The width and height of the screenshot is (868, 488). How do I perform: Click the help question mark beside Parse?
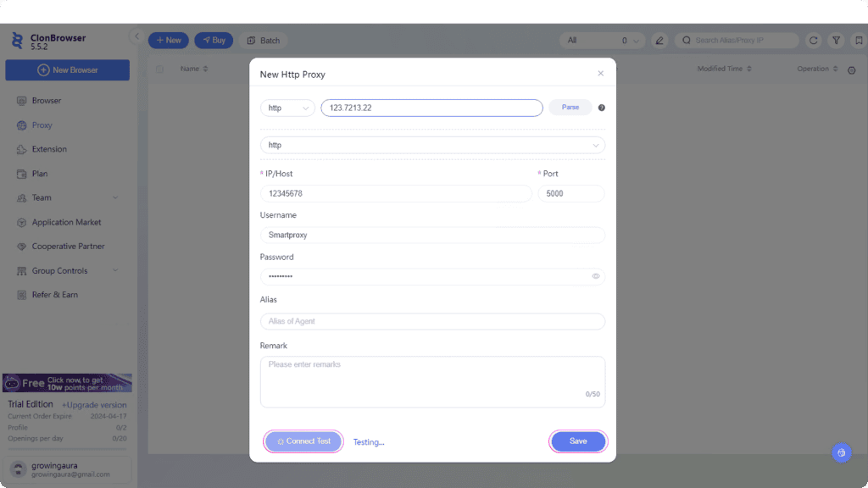point(602,108)
